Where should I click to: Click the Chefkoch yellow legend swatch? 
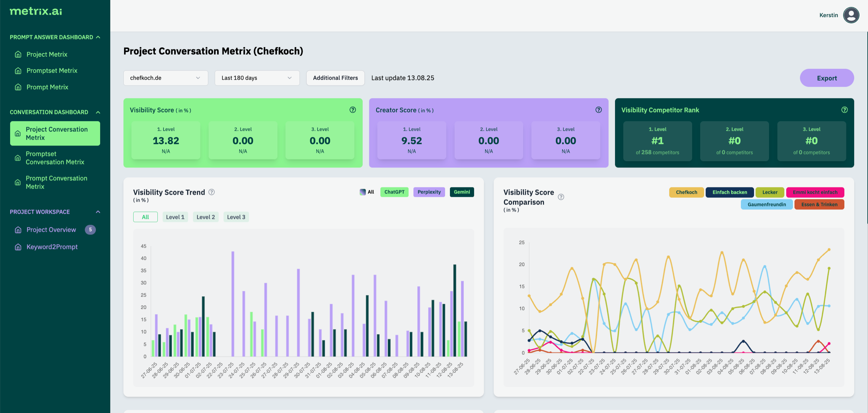click(686, 192)
